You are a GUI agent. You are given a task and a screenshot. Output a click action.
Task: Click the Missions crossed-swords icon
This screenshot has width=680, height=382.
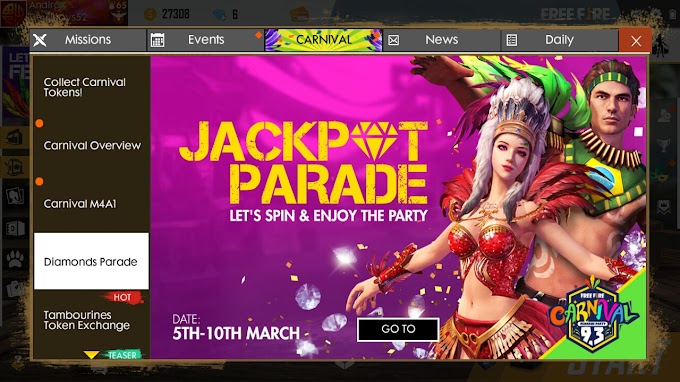tap(39, 40)
